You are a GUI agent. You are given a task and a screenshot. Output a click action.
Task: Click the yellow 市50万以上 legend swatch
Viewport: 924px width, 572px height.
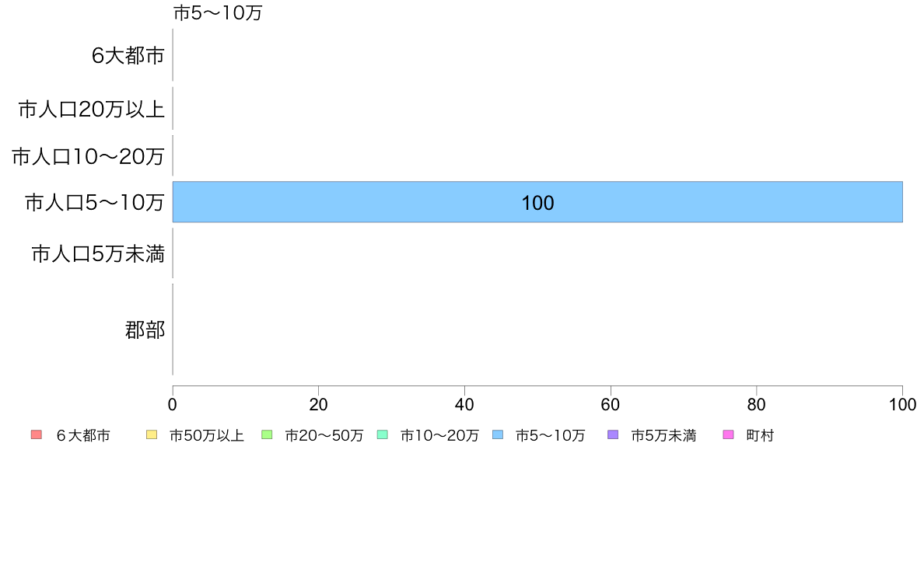click(152, 434)
